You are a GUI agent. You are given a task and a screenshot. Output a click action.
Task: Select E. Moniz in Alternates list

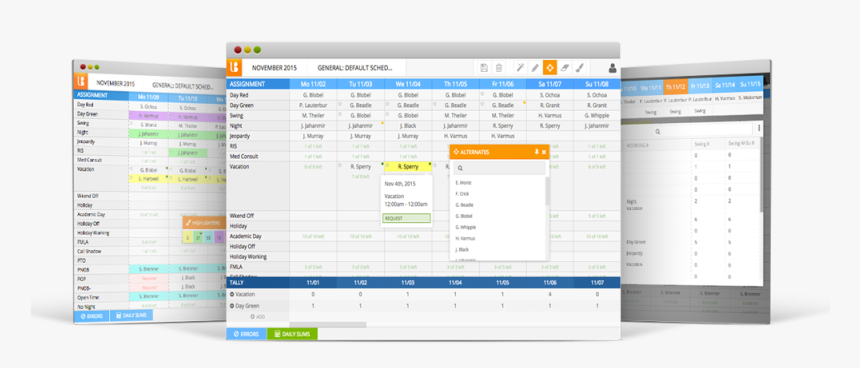pyautogui.click(x=463, y=183)
